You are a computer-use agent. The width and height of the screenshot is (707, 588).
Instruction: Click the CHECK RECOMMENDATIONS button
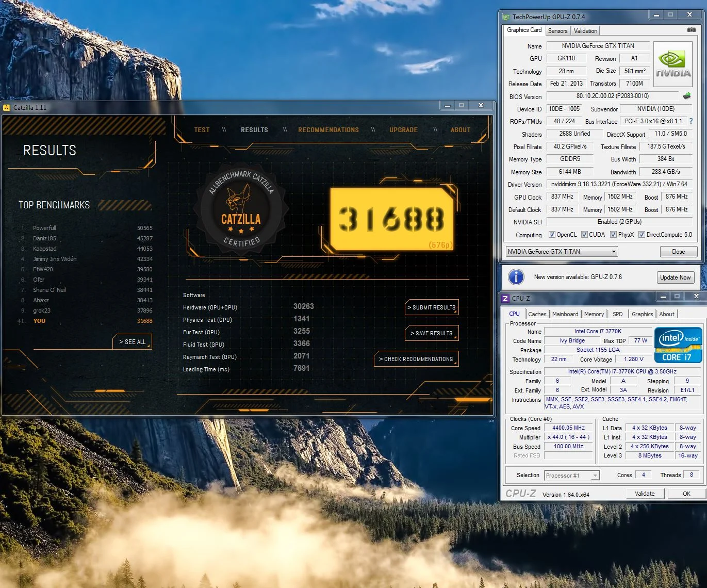pyautogui.click(x=416, y=359)
